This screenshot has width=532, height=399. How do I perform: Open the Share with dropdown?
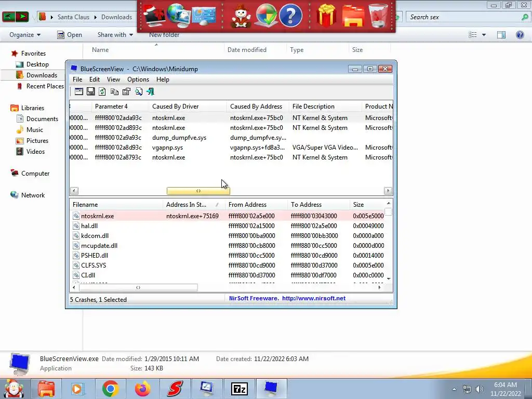click(x=115, y=35)
